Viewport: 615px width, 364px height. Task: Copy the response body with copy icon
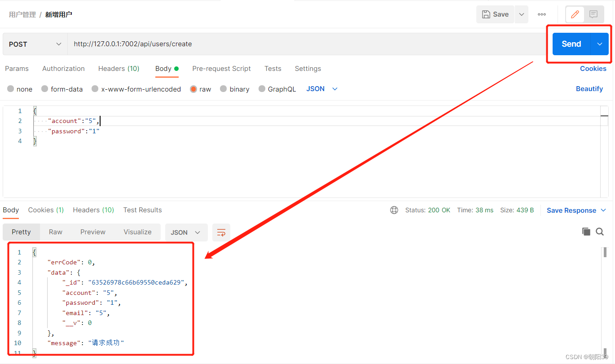pos(586,232)
